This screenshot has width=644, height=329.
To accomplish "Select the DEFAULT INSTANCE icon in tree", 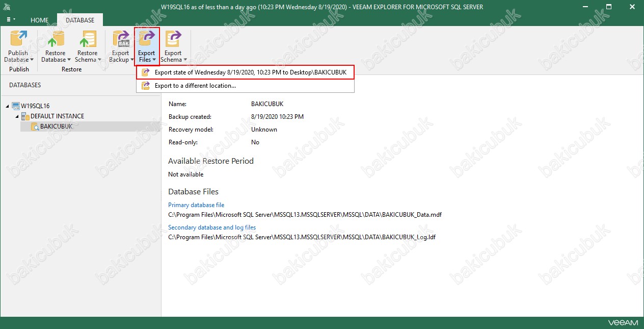I will [x=25, y=116].
